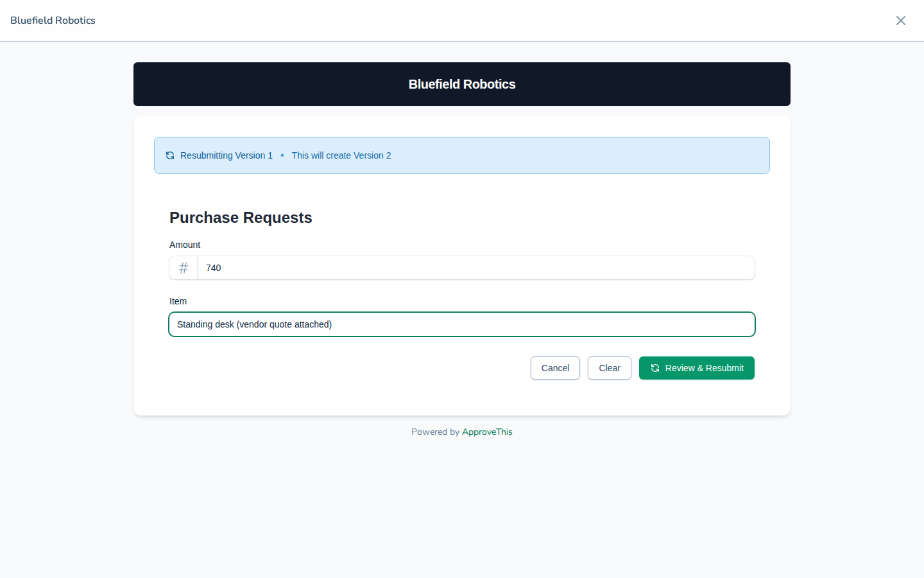
Task: Click the Purchase Requests heading
Action: (x=241, y=218)
